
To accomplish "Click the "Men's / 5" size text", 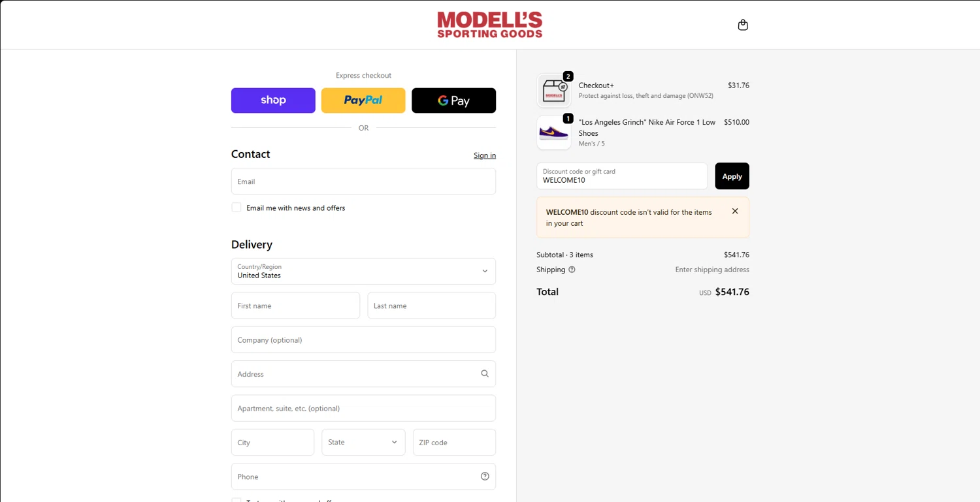I will coord(592,144).
